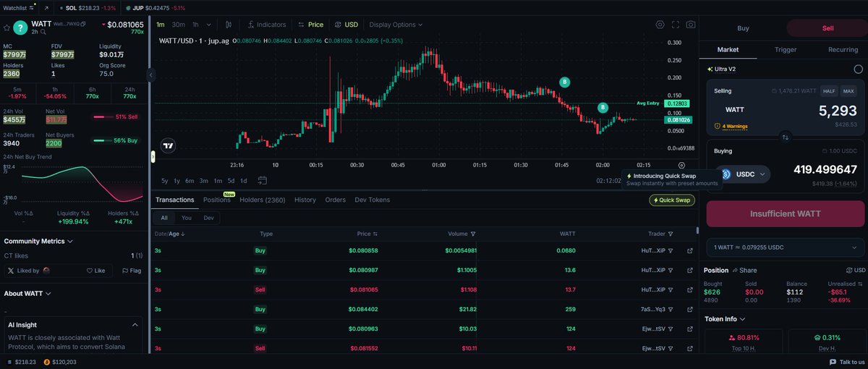Toggle USD currency display
Screen dimensions: 868x369
tap(346, 25)
